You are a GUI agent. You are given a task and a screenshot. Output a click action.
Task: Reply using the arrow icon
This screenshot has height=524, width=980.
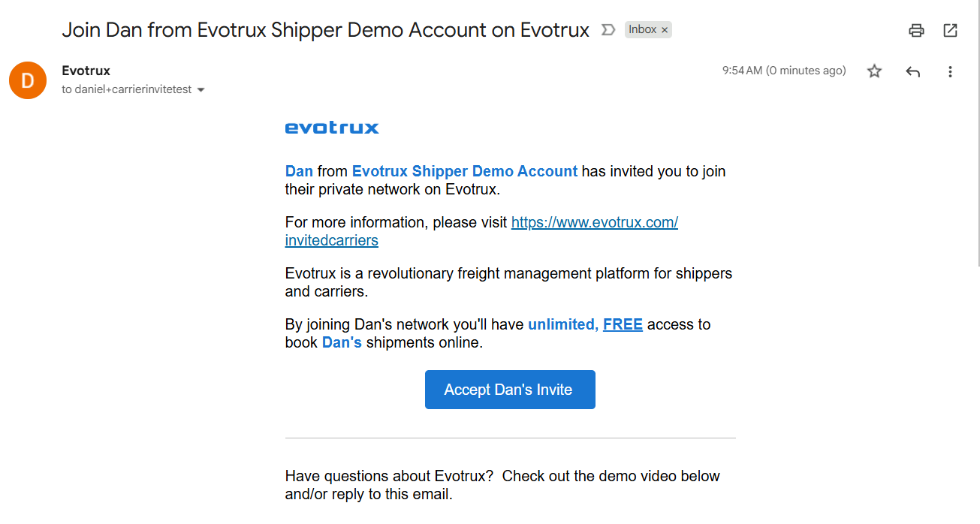click(912, 71)
